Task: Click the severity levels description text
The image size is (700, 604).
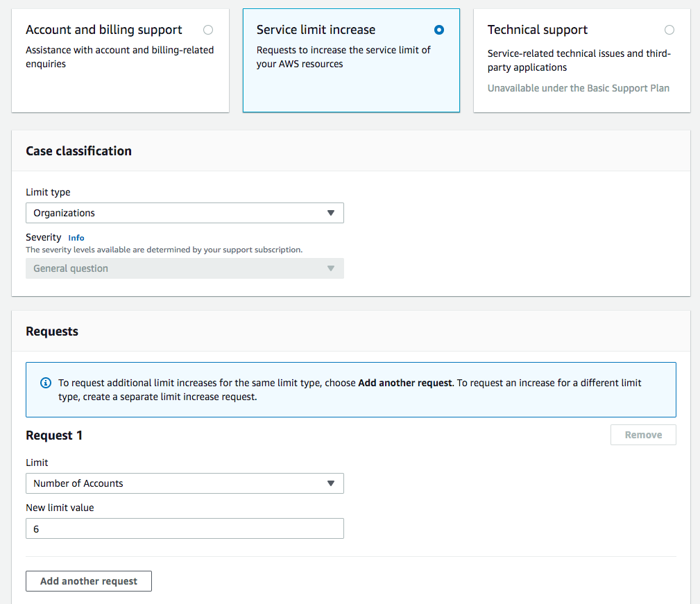Action: 164,250
